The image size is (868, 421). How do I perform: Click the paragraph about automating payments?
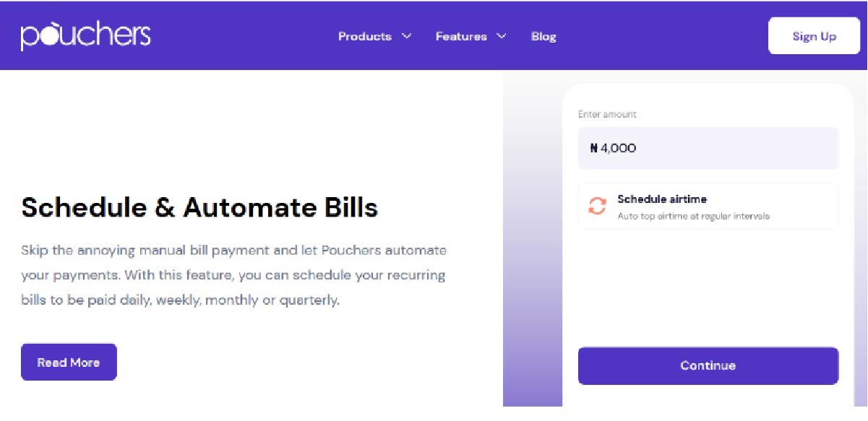[x=233, y=275]
